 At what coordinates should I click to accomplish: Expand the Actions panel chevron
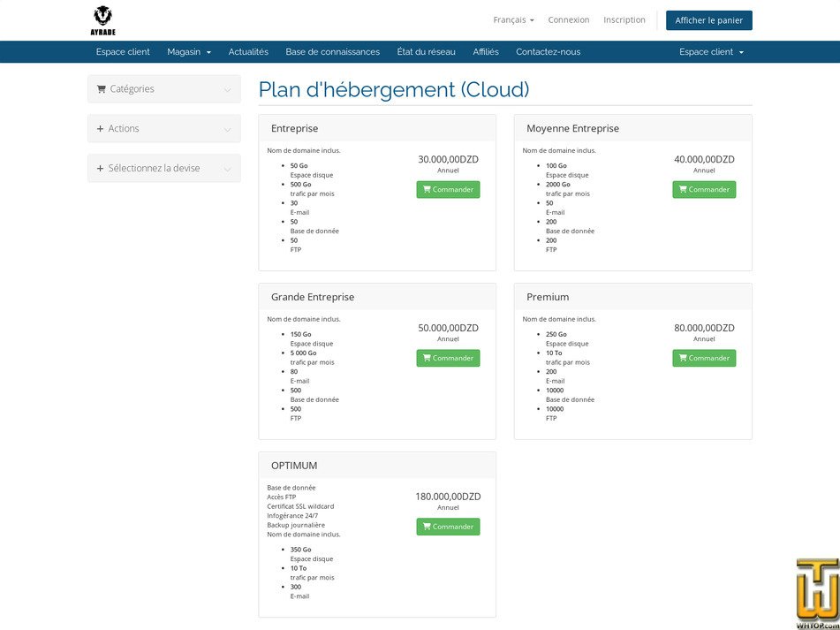point(228,130)
